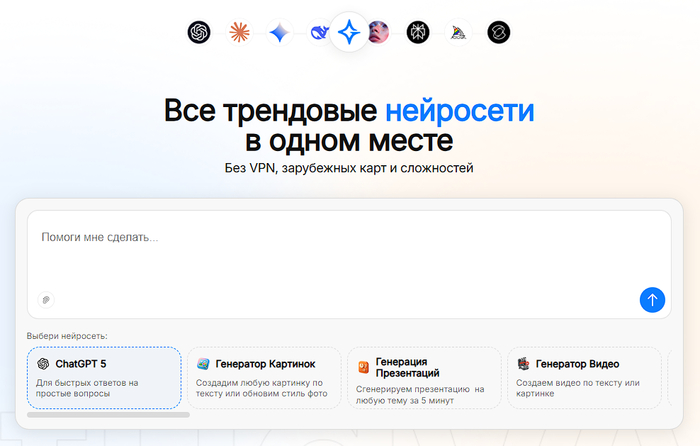Choose the Генератор Картинок card

pyautogui.click(x=262, y=378)
